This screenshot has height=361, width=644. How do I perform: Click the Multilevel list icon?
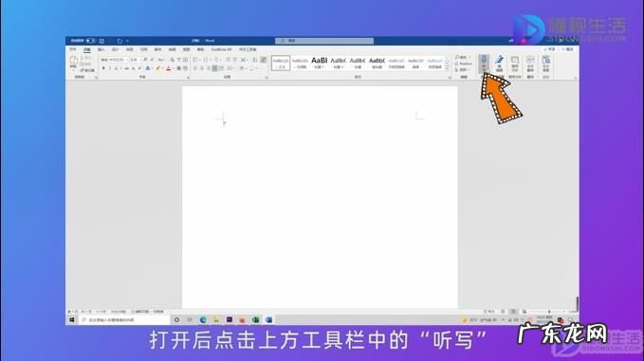pyautogui.click(x=216, y=60)
